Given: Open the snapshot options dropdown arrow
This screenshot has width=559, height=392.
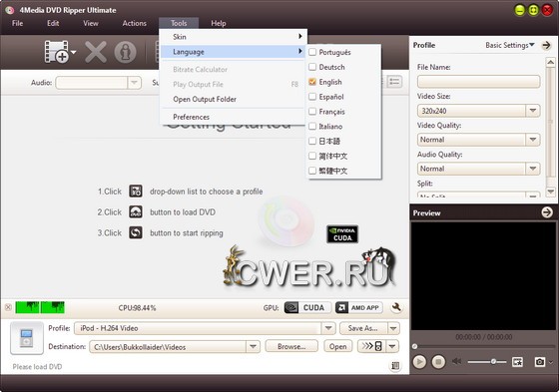Looking at the screenshot, I should pyautogui.click(x=551, y=362).
